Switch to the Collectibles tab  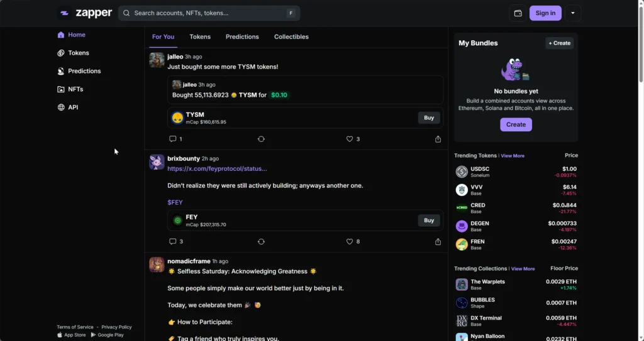pyautogui.click(x=291, y=37)
